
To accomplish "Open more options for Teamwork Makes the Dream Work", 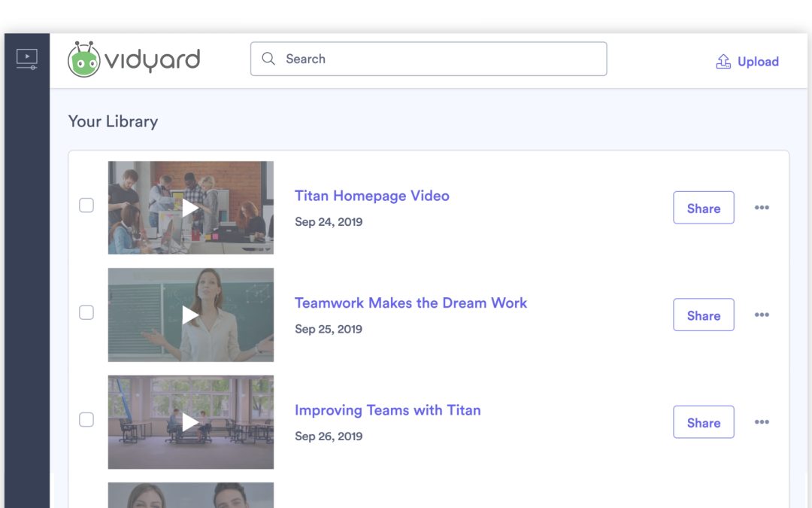I will click(761, 315).
